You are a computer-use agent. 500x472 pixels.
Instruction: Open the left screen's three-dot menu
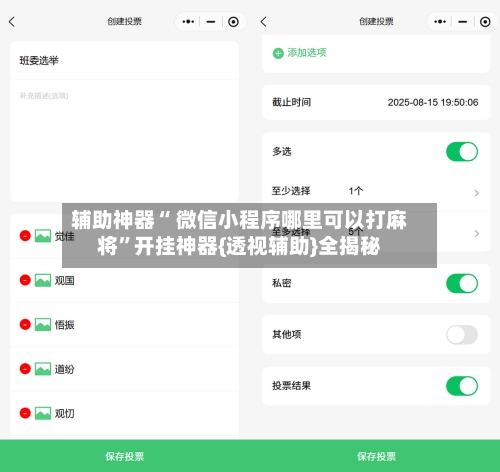tap(188, 22)
